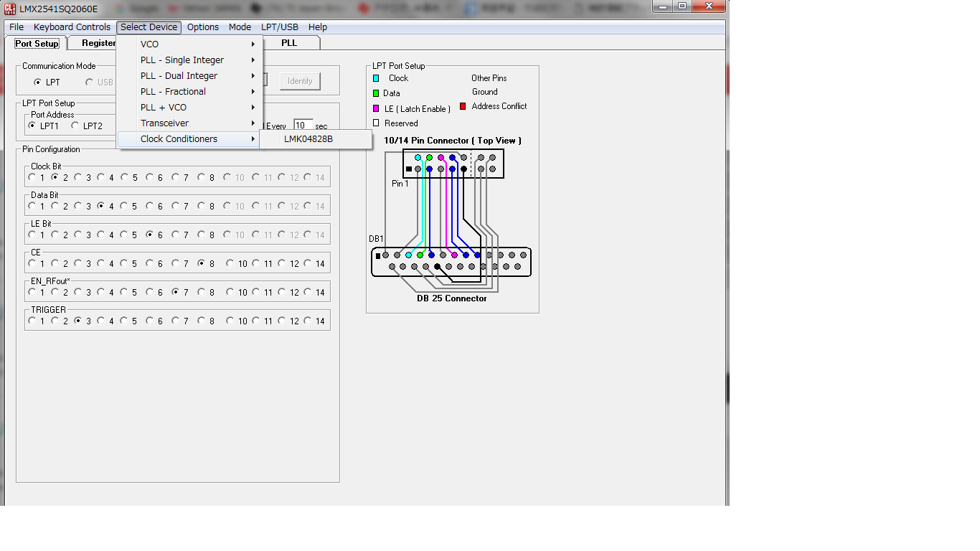Click the Pin 1 label in diagram
Viewport: 980px width, 551px height.
click(400, 184)
